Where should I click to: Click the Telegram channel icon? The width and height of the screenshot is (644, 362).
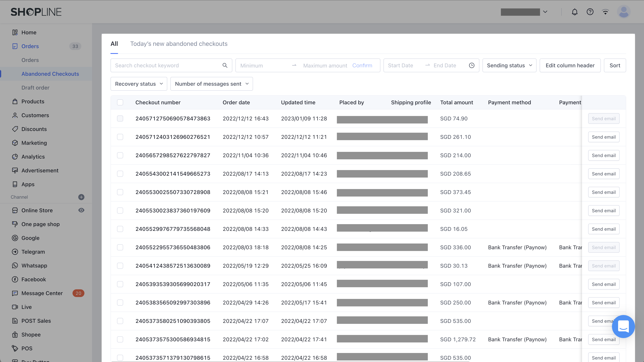click(x=15, y=252)
